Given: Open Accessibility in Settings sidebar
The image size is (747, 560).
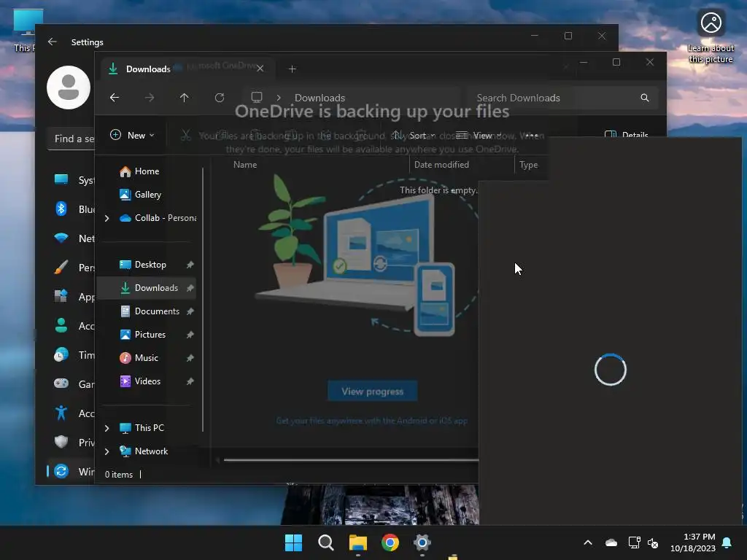Looking at the screenshot, I should click(74, 413).
